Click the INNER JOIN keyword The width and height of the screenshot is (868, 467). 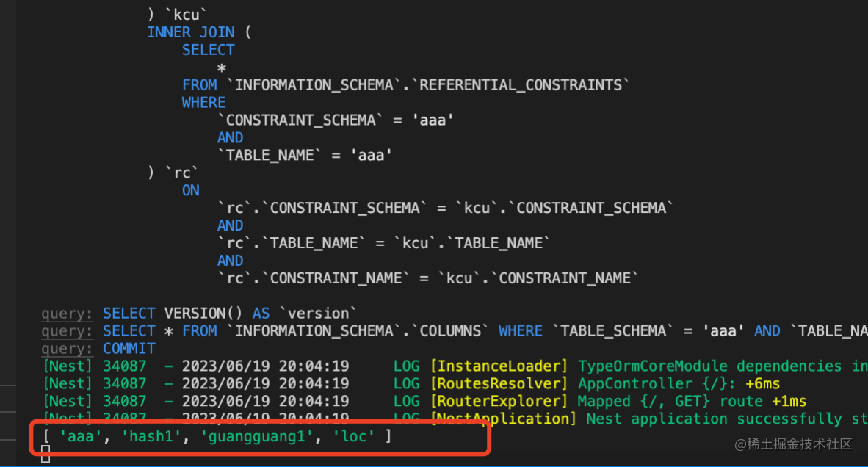[191, 32]
